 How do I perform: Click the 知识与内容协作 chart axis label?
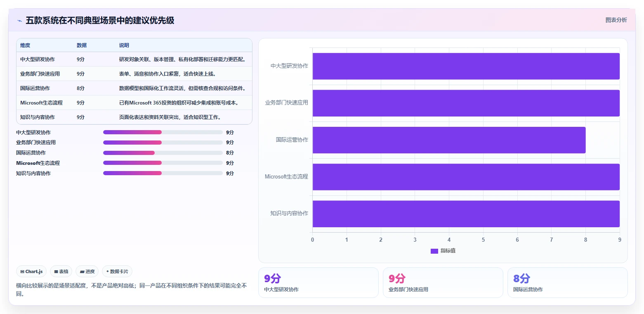[x=289, y=214]
